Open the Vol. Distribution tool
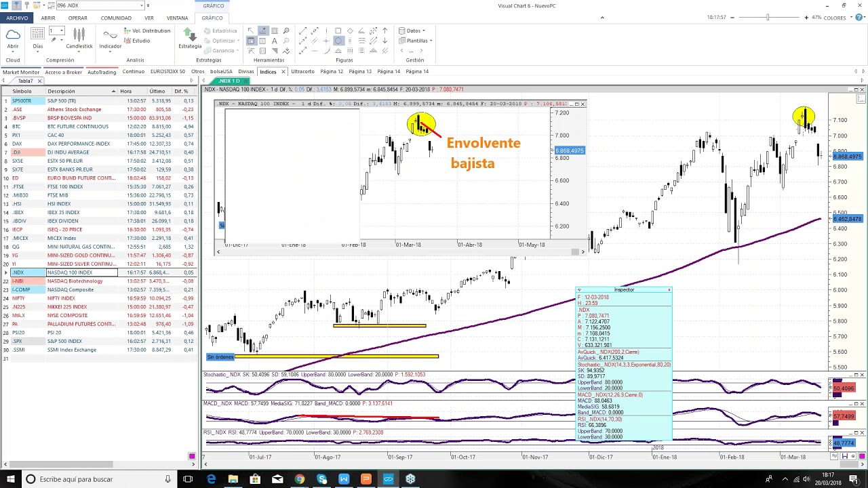This screenshot has height=488, width=868. click(x=147, y=30)
